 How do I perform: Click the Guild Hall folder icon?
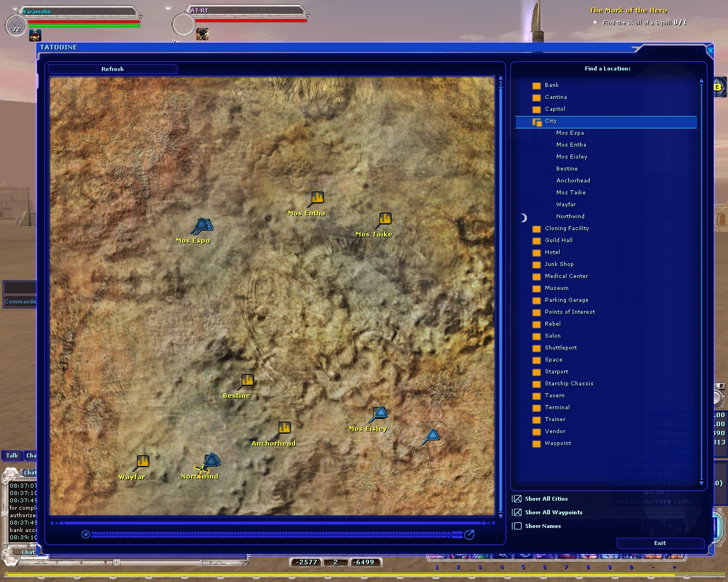click(536, 241)
